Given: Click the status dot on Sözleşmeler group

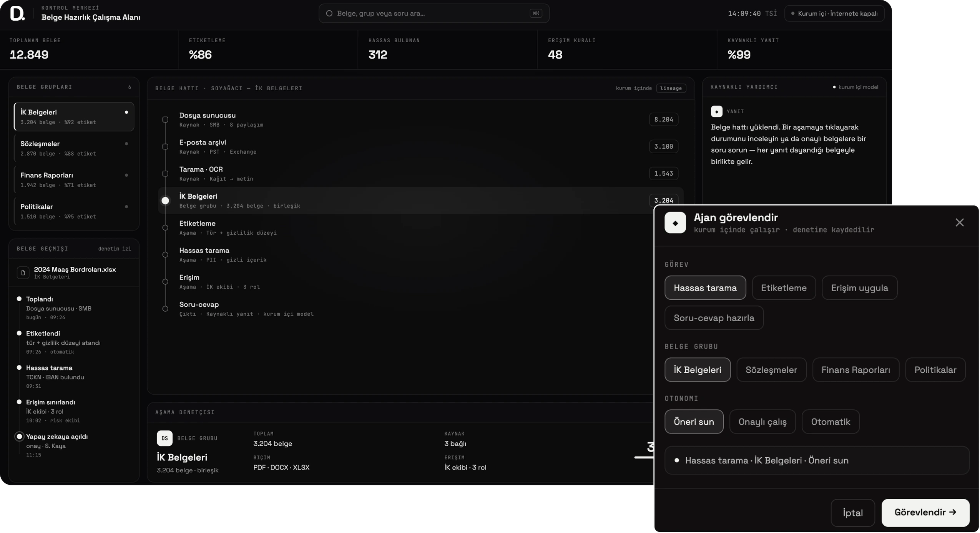Looking at the screenshot, I should pyautogui.click(x=126, y=144).
